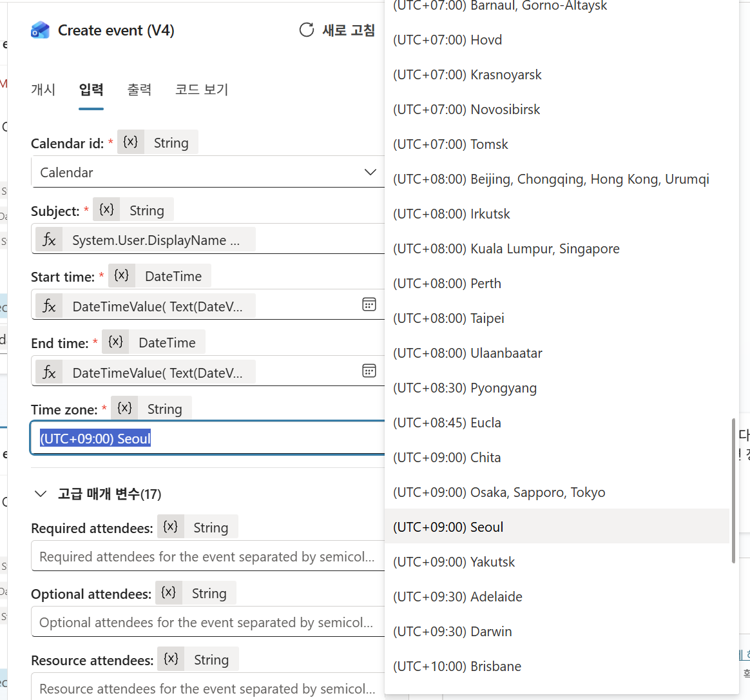Image resolution: width=750 pixels, height=700 pixels.
Task: Click the Resource attendees input field
Action: click(208, 688)
